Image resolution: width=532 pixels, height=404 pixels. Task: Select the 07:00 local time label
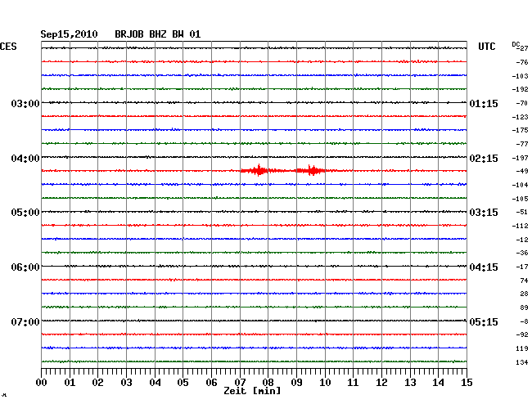[x=25, y=321]
